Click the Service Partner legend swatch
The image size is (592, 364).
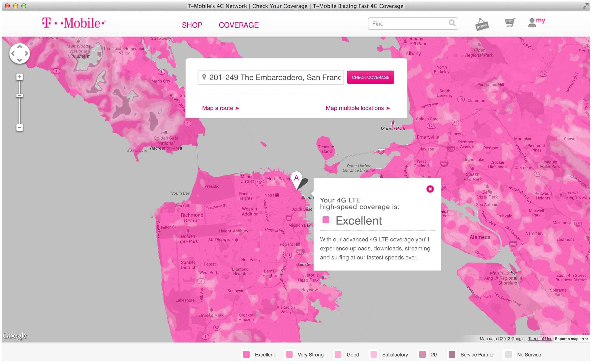click(452, 354)
